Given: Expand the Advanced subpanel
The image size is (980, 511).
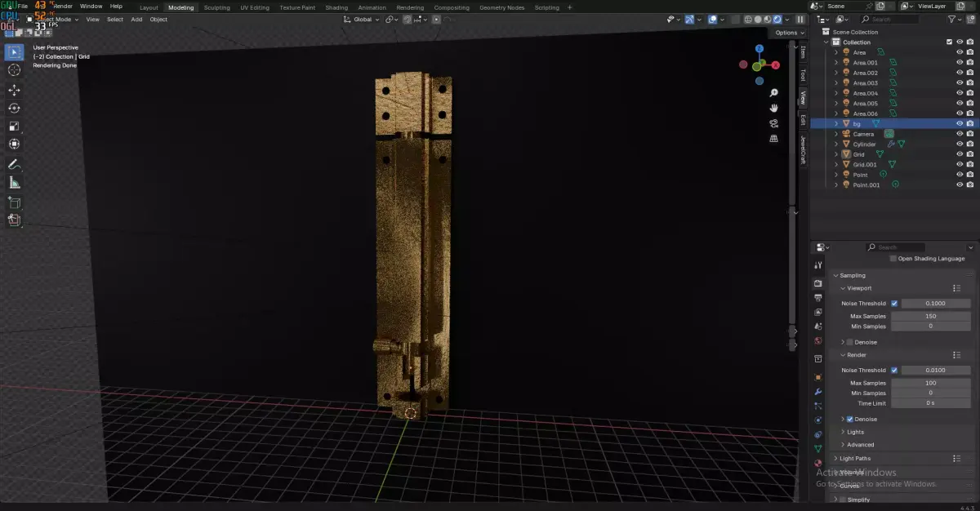Looking at the screenshot, I should point(843,445).
